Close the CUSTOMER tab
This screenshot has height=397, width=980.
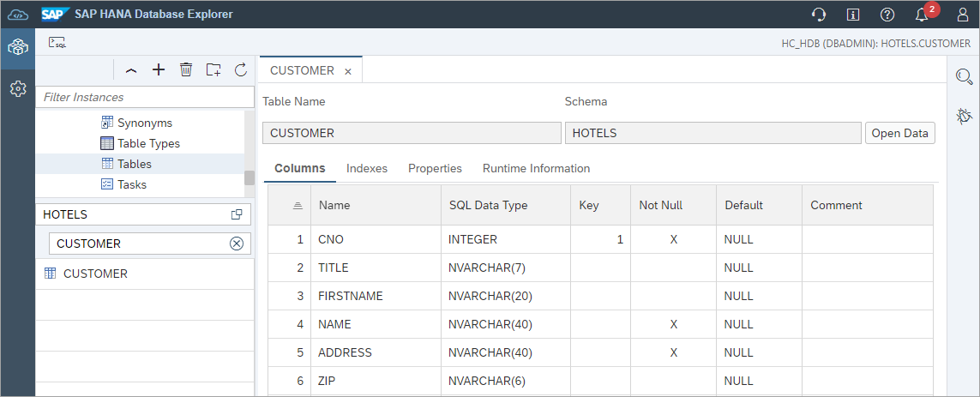point(348,71)
